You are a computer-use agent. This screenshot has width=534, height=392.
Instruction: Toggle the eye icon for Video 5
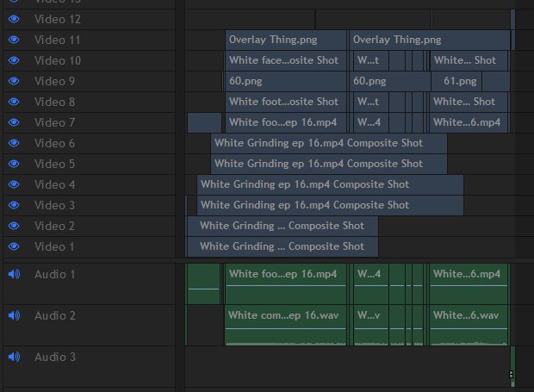point(14,164)
